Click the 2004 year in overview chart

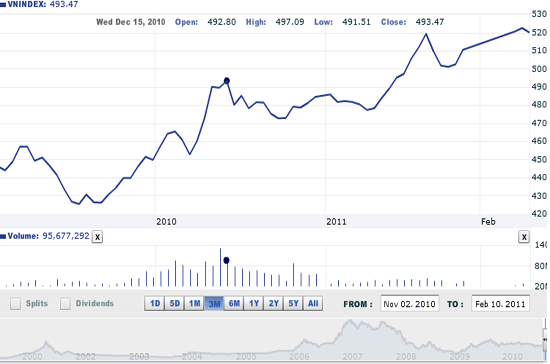point(192,357)
